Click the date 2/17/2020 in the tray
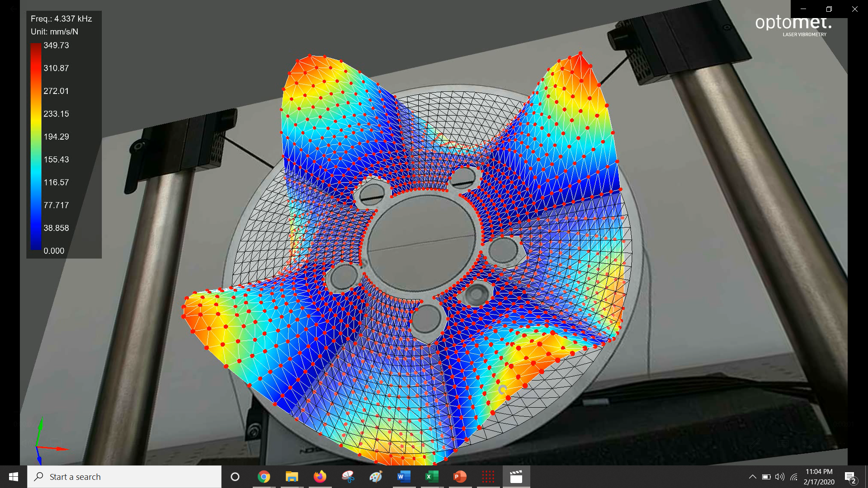This screenshot has width=868, height=488. 819,482
